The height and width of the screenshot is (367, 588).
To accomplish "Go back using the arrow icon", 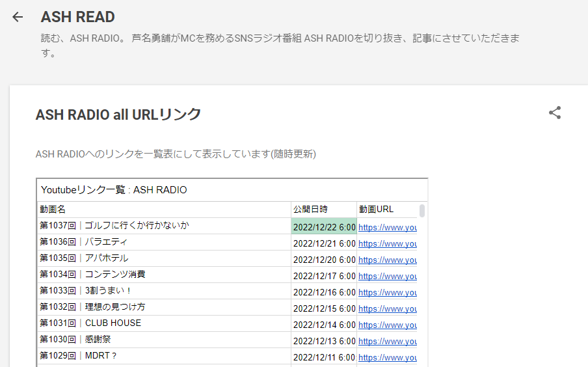I will (x=18, y=17).
